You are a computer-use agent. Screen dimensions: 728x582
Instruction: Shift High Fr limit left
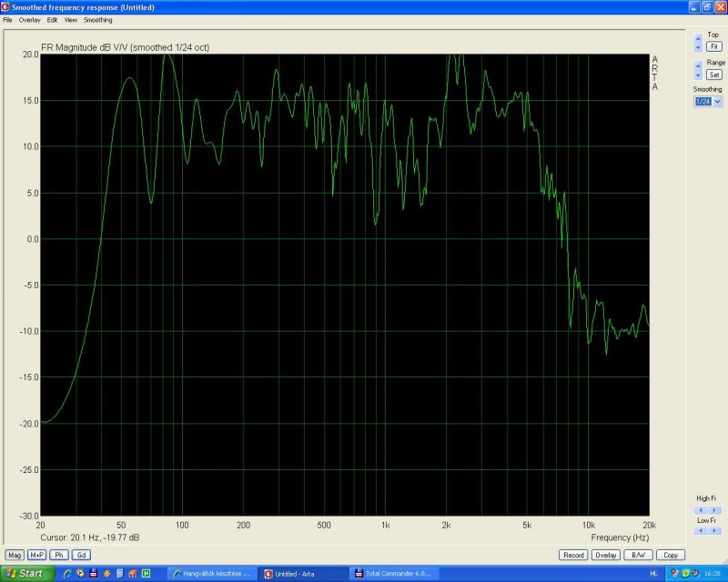pyautogui.click(x=701, y=510)
